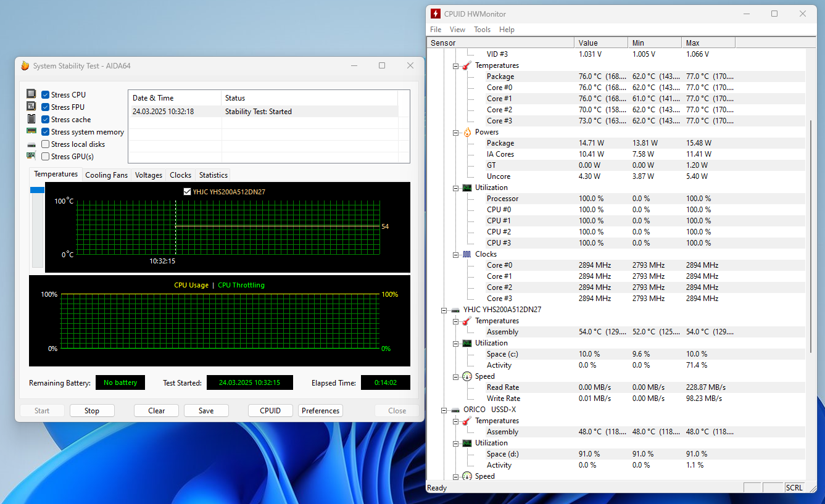825x504 pixels.
Task: Click the drive icon next to YHJC YHS200A512DN27
Action: [455, 310]
